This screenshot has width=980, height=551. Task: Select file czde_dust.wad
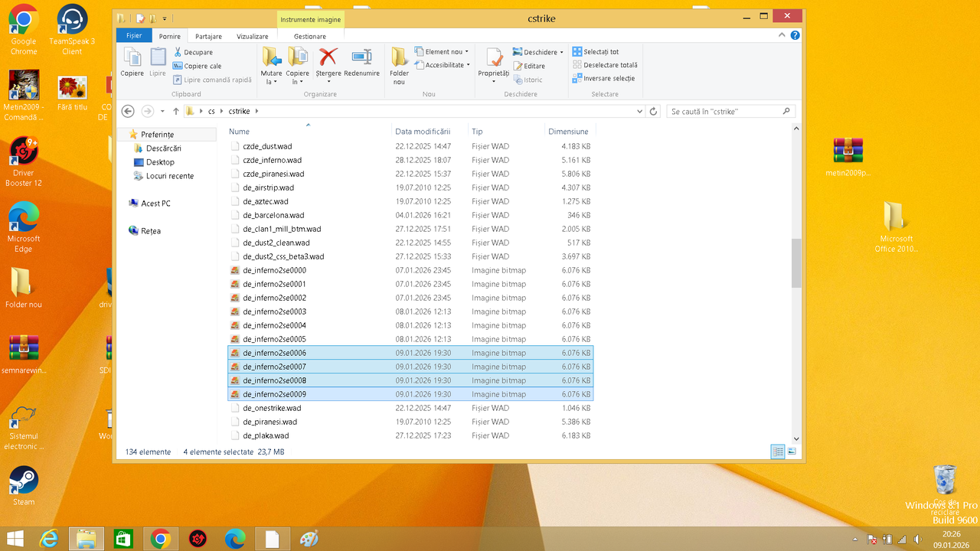point(267,146)
